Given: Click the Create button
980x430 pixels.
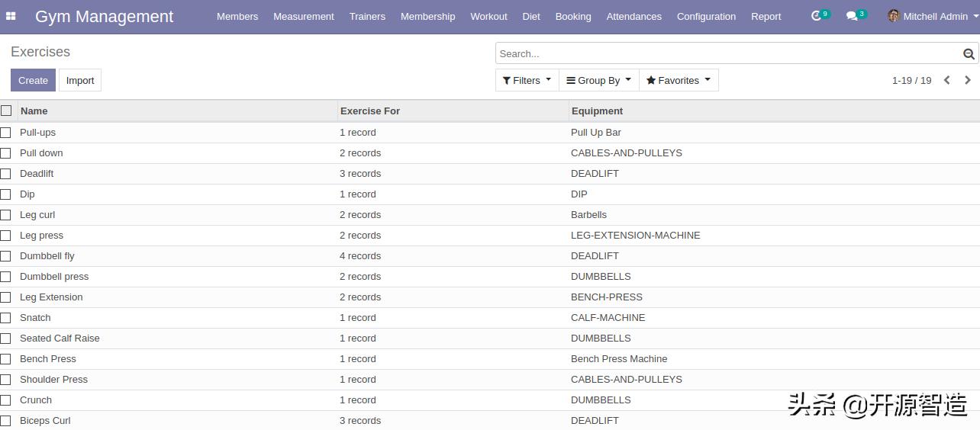Looking at the screenshot, I should click(33, 80).
